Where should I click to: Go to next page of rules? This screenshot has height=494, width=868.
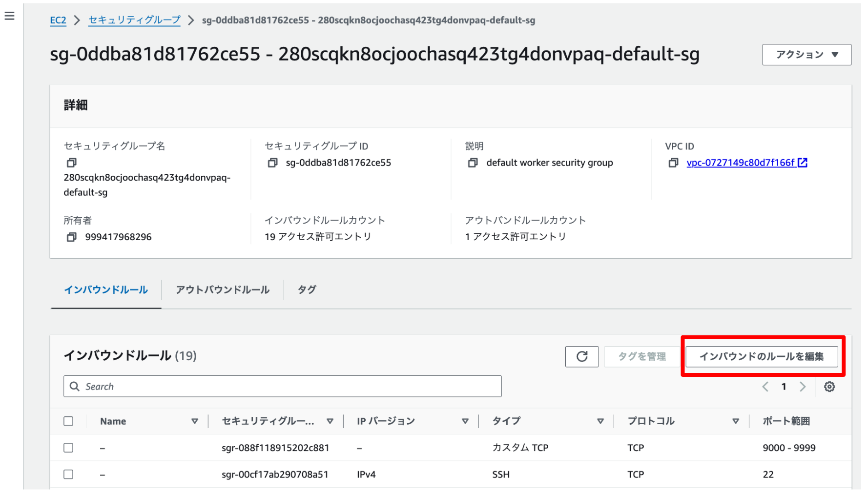[803, 387]
